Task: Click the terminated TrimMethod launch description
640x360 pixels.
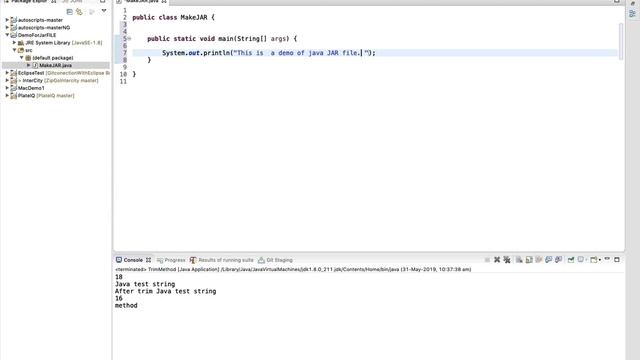Action: 293,269
